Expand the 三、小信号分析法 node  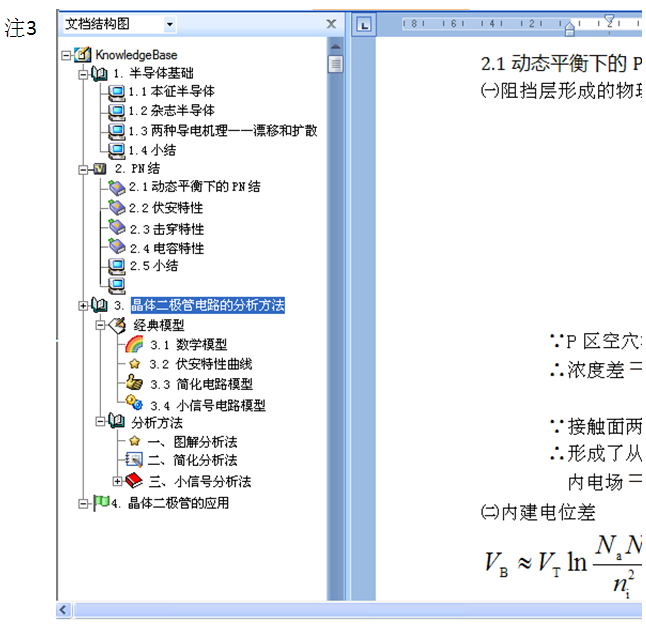coord(117,481)
